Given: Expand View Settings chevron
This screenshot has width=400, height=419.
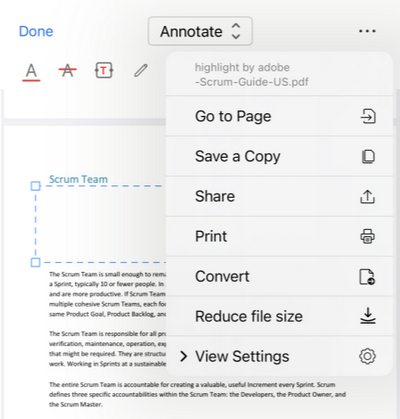Looking at the screenshot, I should [183, 356].
